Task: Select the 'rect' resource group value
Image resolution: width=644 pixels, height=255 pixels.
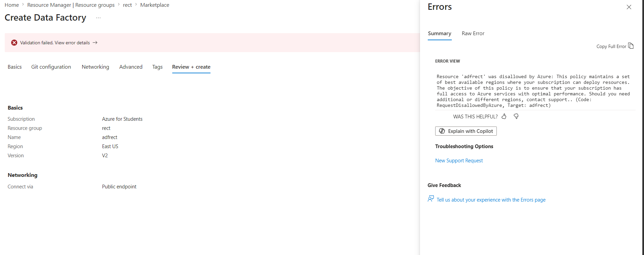Action: 106,128
